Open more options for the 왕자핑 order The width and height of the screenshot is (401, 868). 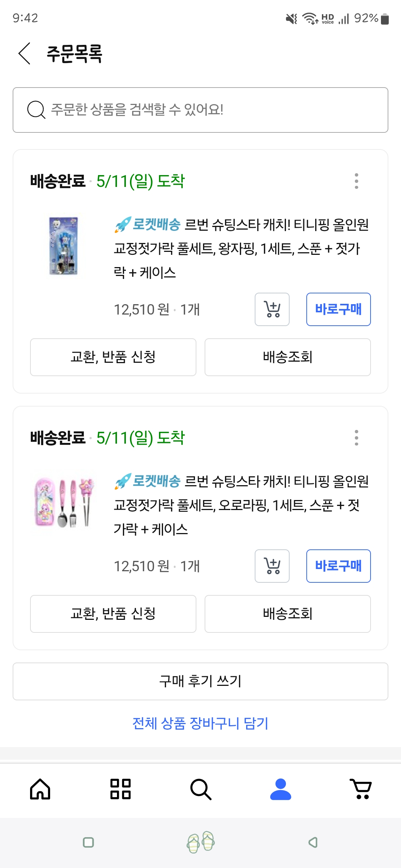click(x=356, y=181)
